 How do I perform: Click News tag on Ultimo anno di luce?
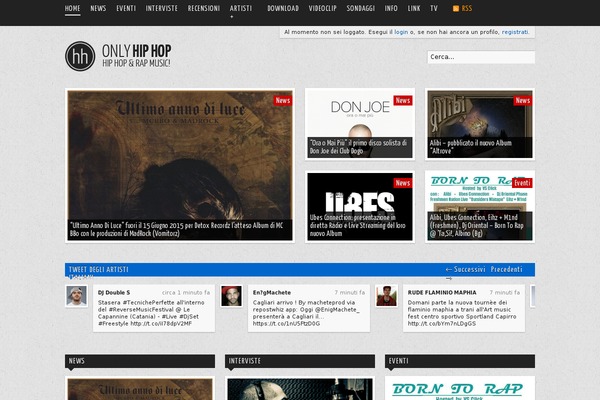(283, 100)
